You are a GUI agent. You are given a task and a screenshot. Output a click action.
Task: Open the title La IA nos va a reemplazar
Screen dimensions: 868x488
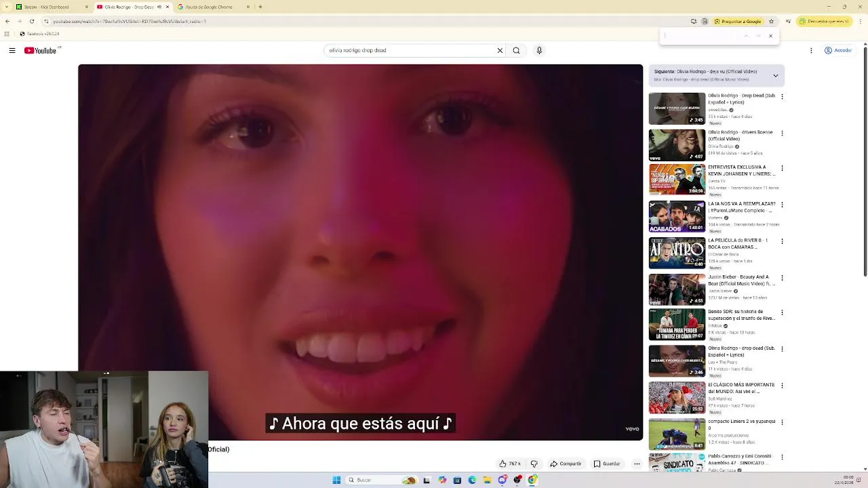click(742, 207)
